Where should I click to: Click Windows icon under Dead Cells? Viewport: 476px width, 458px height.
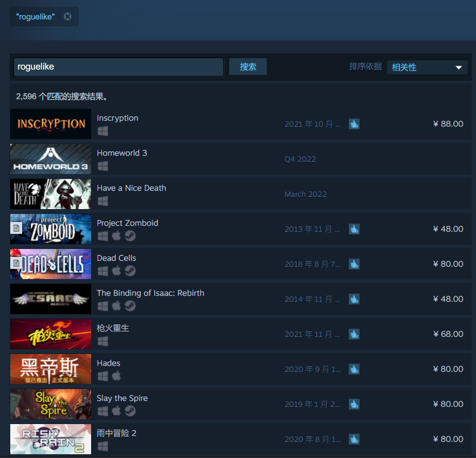(103, 271)
